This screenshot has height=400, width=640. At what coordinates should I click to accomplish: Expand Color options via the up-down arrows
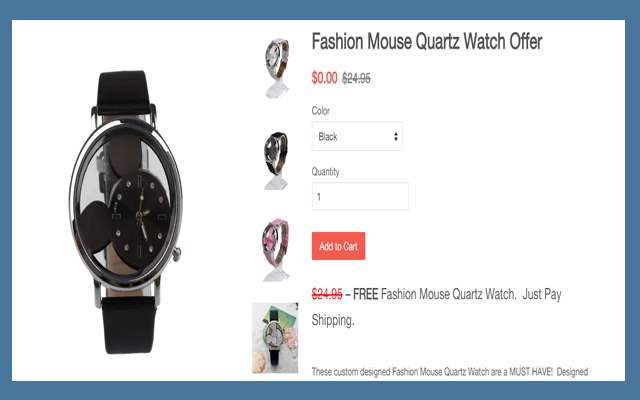[x=396, y=136]
